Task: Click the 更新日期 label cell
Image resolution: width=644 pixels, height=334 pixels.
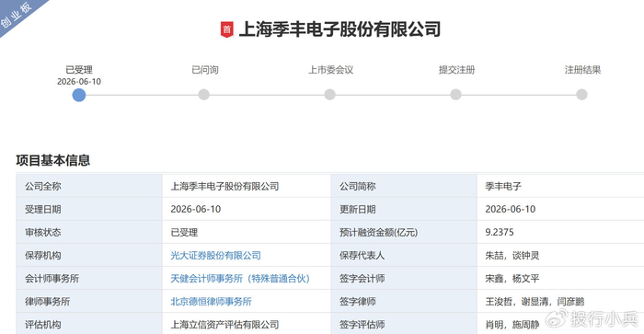Action: coord(404,209)
